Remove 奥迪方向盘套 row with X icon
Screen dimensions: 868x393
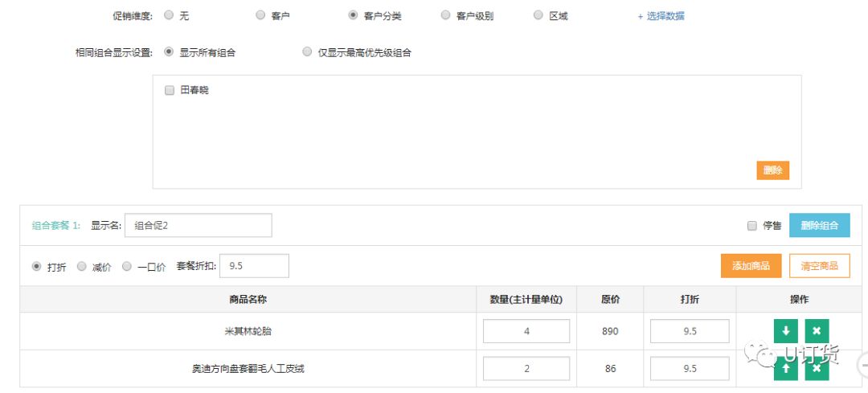pos(817,369)
